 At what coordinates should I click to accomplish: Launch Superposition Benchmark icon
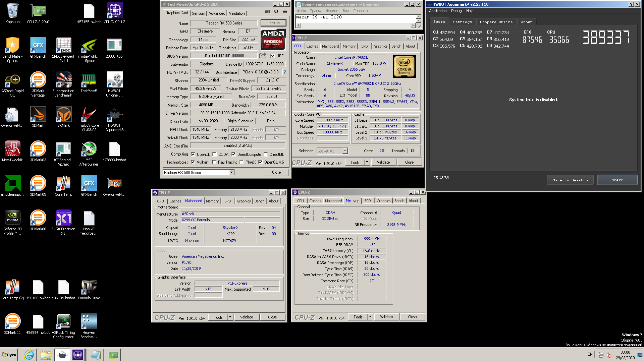(63, 84)
